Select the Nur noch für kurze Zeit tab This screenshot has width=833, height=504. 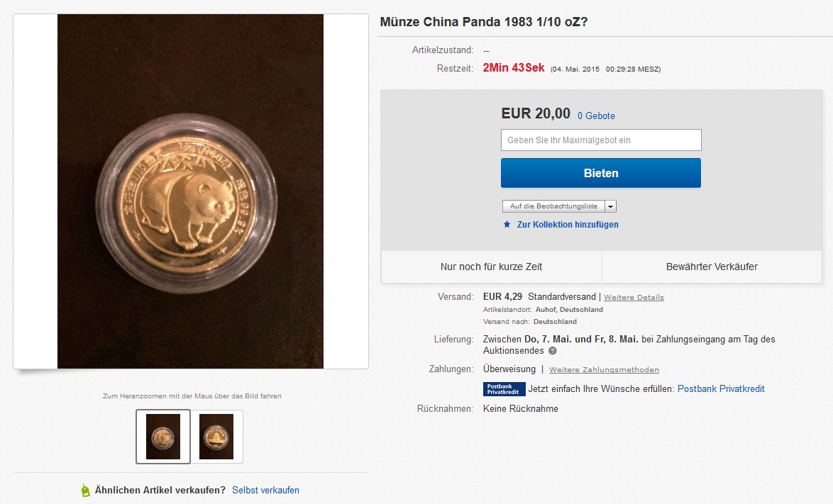[x=491, y=267]
